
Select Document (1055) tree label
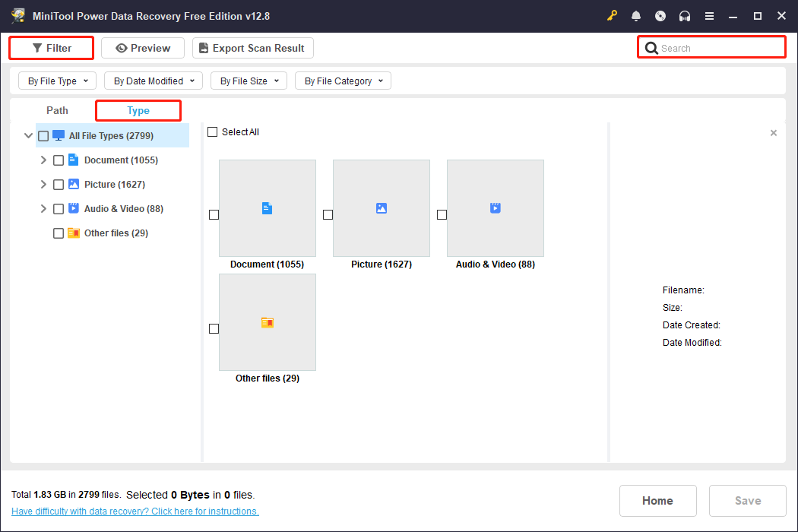[x=121, y=160]
